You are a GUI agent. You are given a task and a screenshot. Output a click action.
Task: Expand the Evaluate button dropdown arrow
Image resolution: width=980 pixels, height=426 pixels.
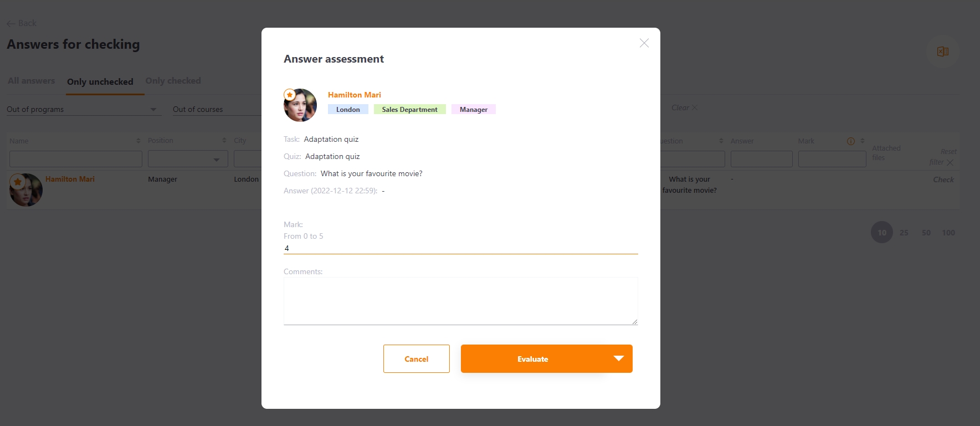click(x=619, y=358)
